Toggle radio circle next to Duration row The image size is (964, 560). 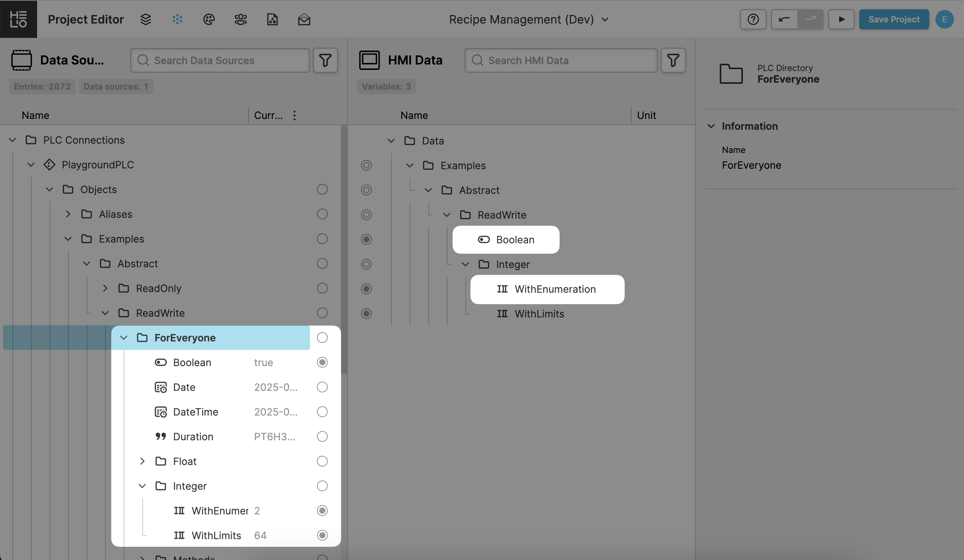(322, 436)
